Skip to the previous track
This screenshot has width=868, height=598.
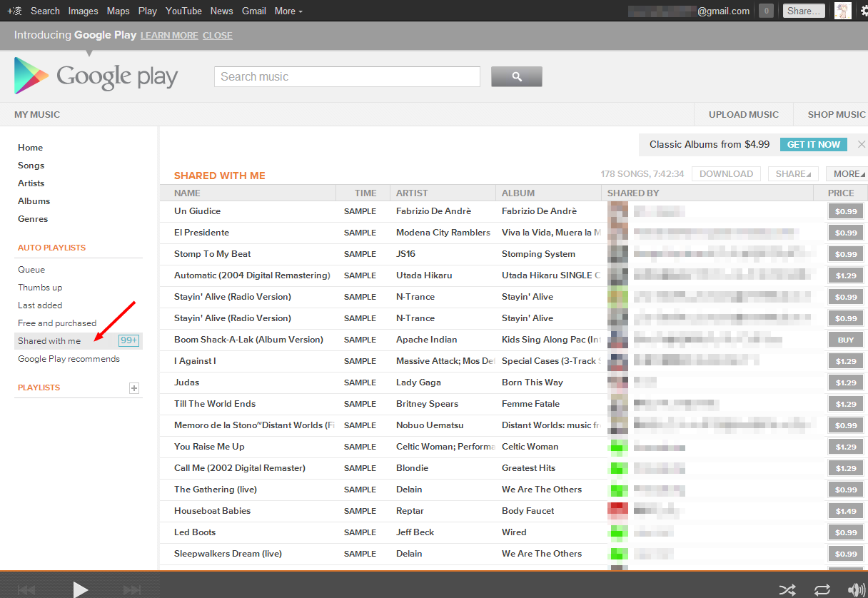[x=26, y=590]
